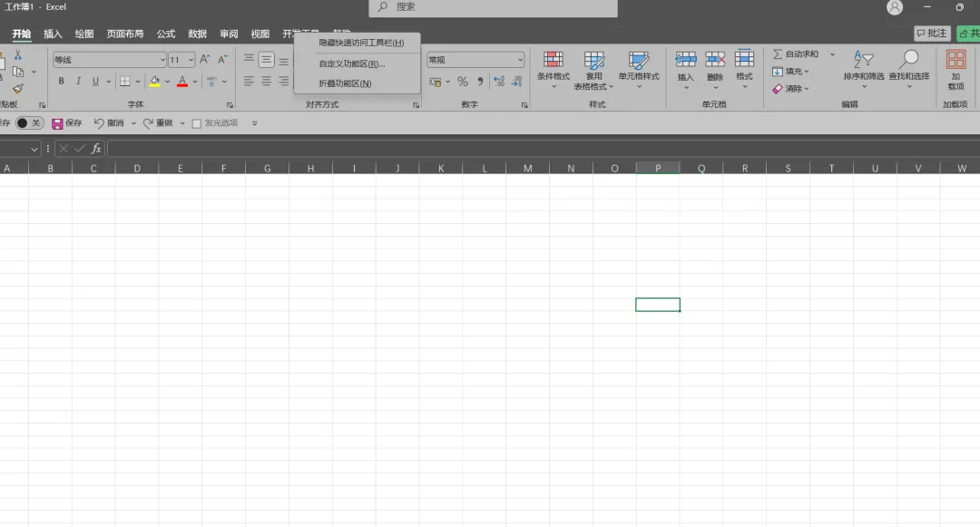
Task: Click 排序和筛选 sort and filter
Action: click(x=864, y=69)
